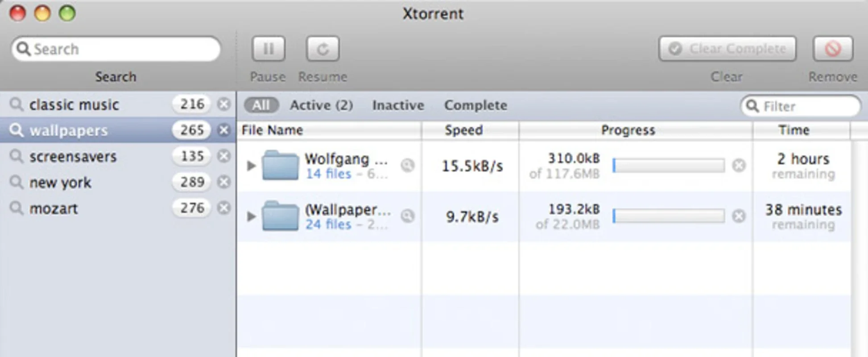
Task: Click the 265 result count badge
Action: pos(192,130)
